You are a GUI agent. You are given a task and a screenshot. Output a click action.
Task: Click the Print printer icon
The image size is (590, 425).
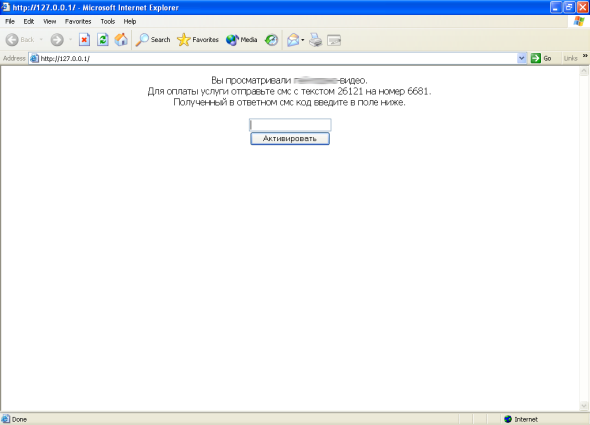(x=315, y=40)
